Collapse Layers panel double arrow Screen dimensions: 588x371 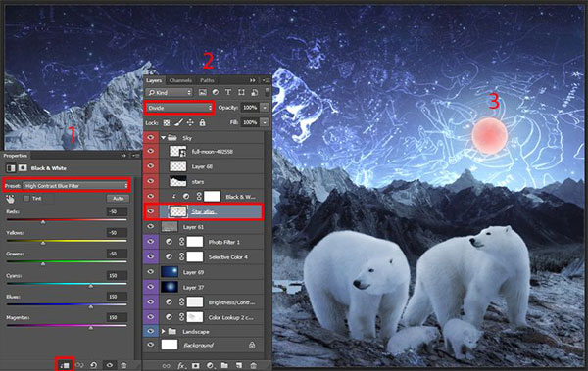click(x=253, y=80)
